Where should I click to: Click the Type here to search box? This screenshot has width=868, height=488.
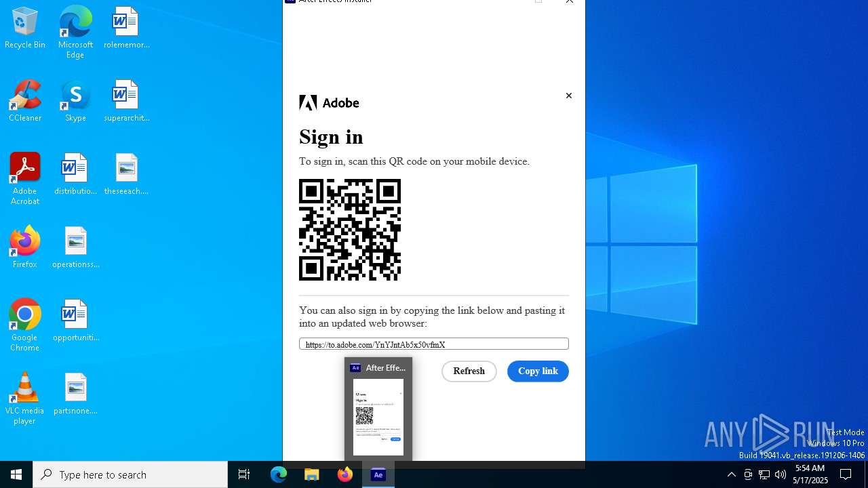pos(130,474)
